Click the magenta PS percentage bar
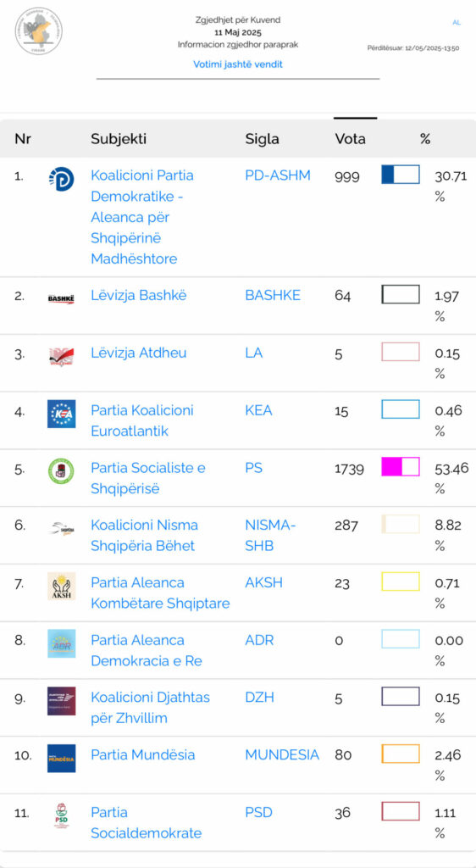This screenshot has height=868, width=476. pos(401,467)
